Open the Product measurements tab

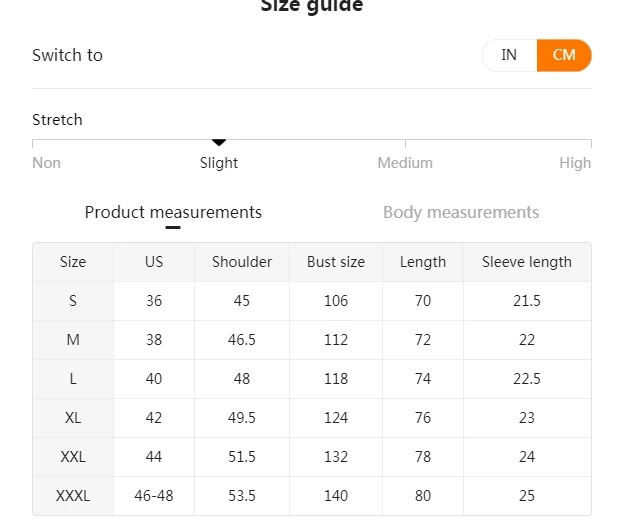173,212
